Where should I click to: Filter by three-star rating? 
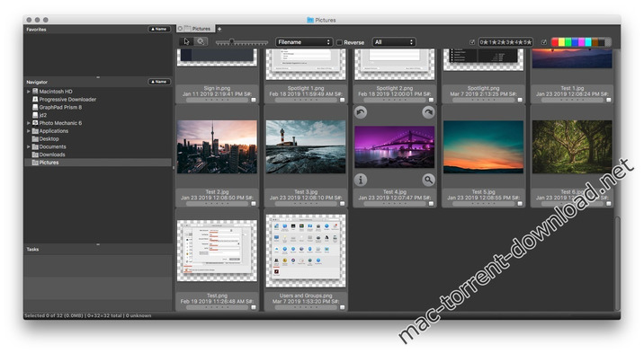509,42
